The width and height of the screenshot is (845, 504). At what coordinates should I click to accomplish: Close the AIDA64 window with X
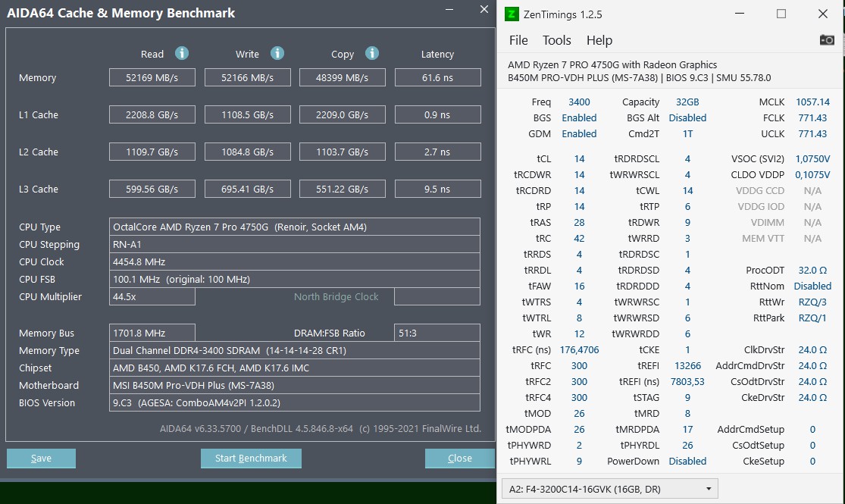[484, 9]
